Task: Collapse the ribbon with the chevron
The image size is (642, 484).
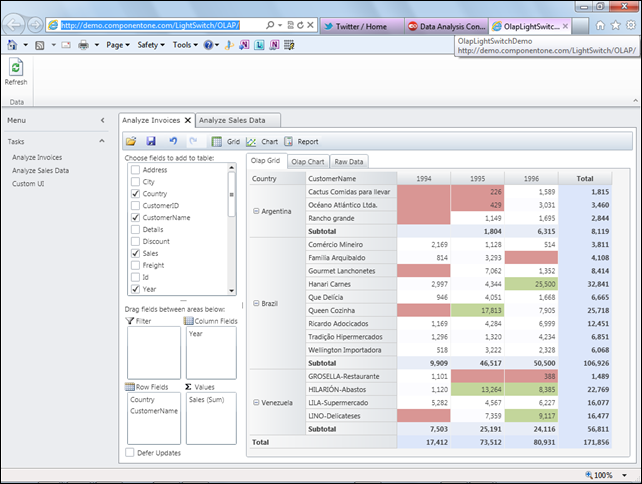Action: coord(635,100)
